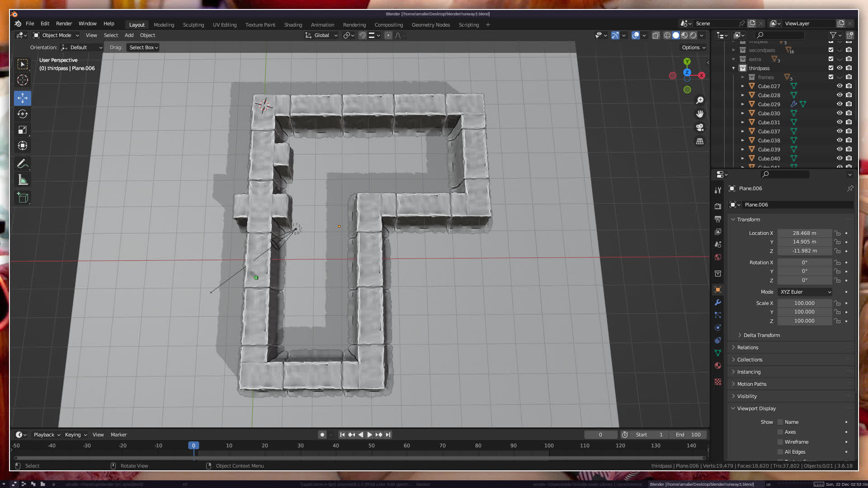
Task: Switch to the Sculpting workspace tab
Action: tap(193, 25)
